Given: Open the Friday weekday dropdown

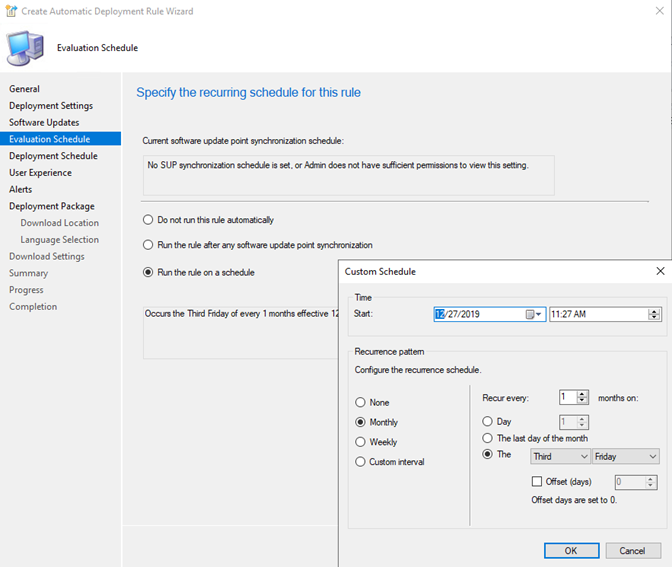Looking at the screenshot, I should tap(625, 456).
